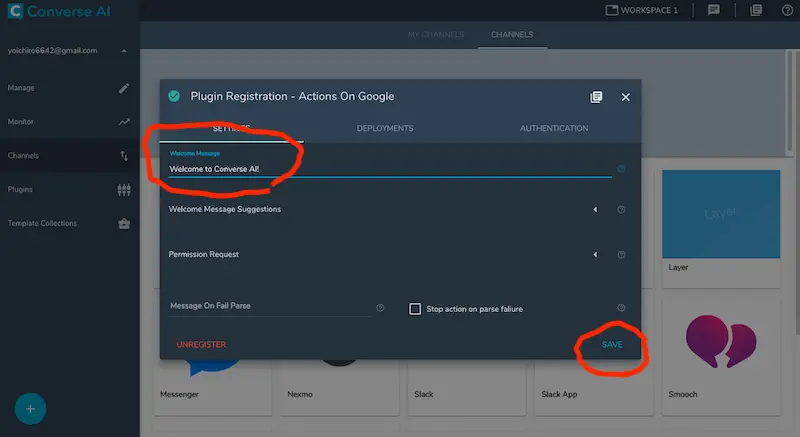This screenshot has height=437, width=800.
Task: Click the Workspace 1 label
Action: pos(649,10)
